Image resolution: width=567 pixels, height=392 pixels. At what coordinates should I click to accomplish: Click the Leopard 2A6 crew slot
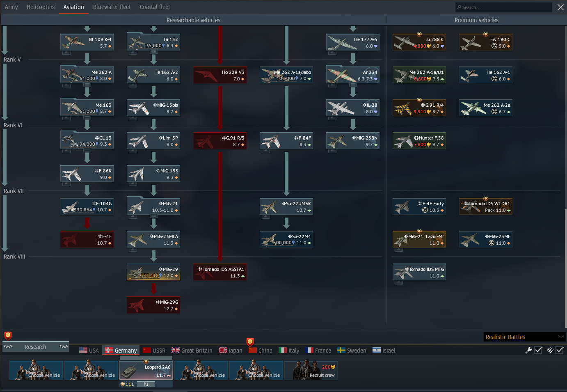click(146, 370)
